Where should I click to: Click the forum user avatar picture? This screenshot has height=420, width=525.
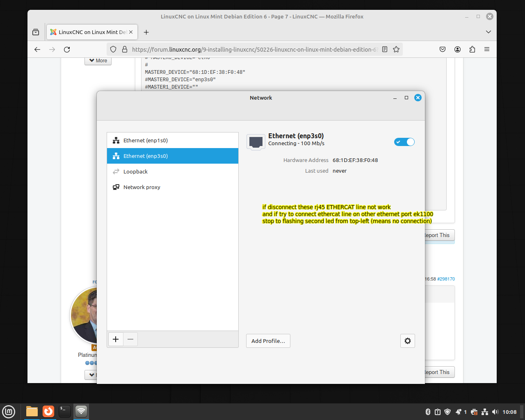pyautogui.click(x=84, y=315)
